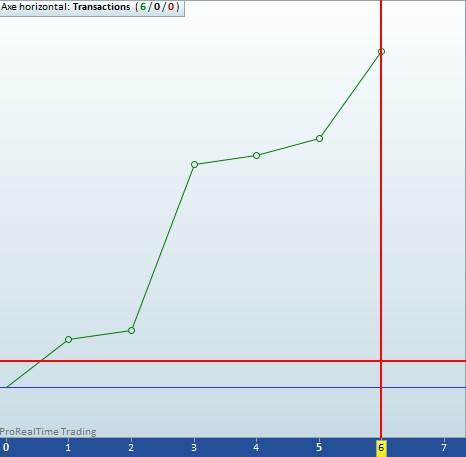466x457 pixels.
Task: Click axis label 3
Action: (x=194, y=447)
